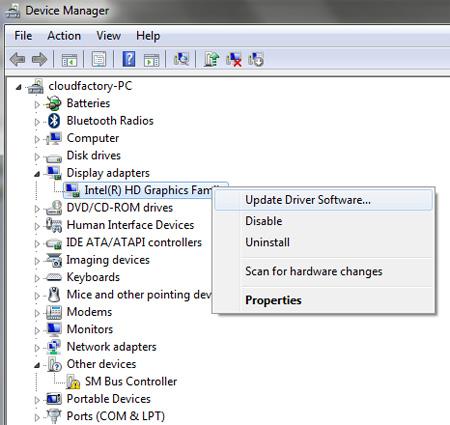Screen dimensions: 450x425
Task: Select the Imaging devices label
Action: [x=108, y=260]
